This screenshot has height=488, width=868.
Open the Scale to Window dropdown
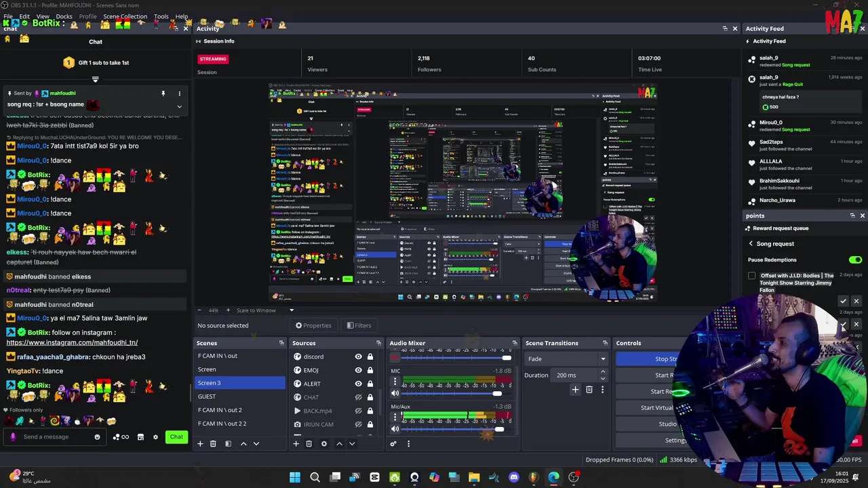coord(265,310)
